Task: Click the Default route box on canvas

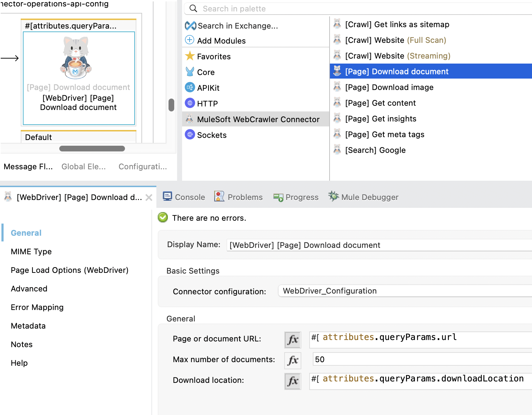Action: point(79,137)
